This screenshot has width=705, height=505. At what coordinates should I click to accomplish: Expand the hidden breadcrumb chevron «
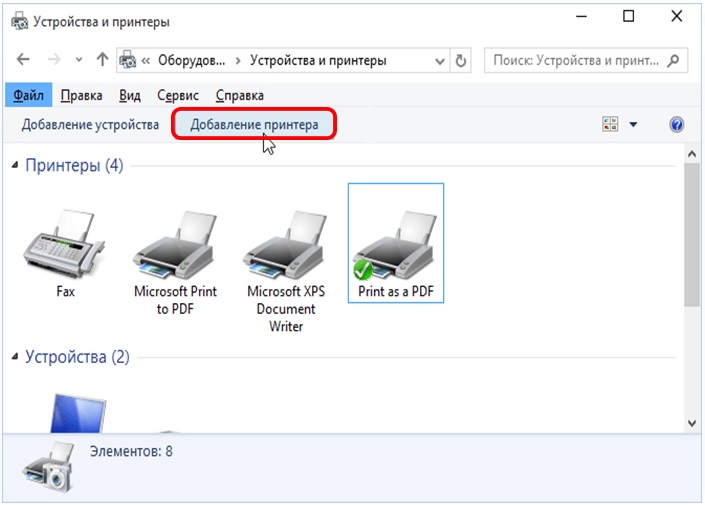pyautogui.click(x=145, y=60)
